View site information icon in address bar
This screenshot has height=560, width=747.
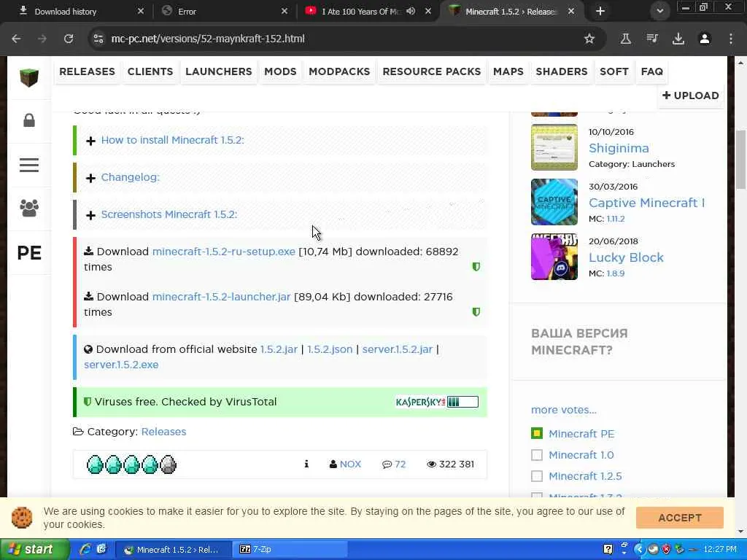(98, 39)
